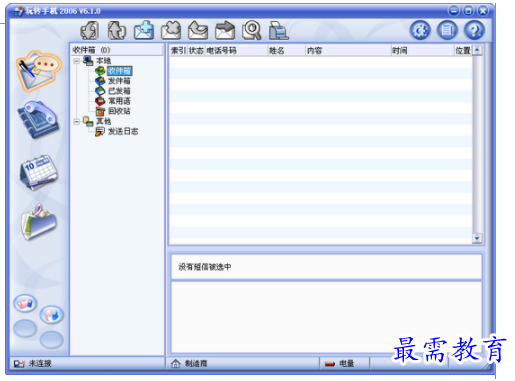Click the message list scroll-up arrow
This screenshot has width=515, height=381.
pyautogui.click(x=477, y=50)
